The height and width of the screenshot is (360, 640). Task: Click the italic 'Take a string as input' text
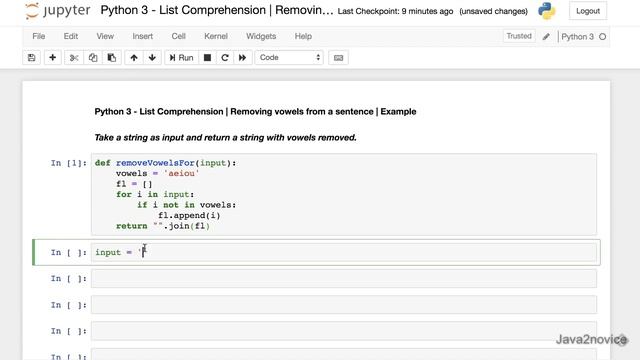point(225,138)
